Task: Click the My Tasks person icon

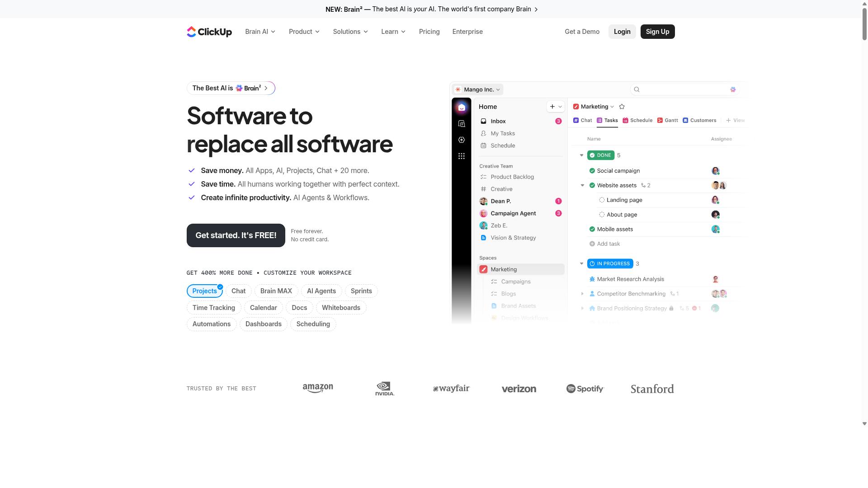Action: [483, 133]
